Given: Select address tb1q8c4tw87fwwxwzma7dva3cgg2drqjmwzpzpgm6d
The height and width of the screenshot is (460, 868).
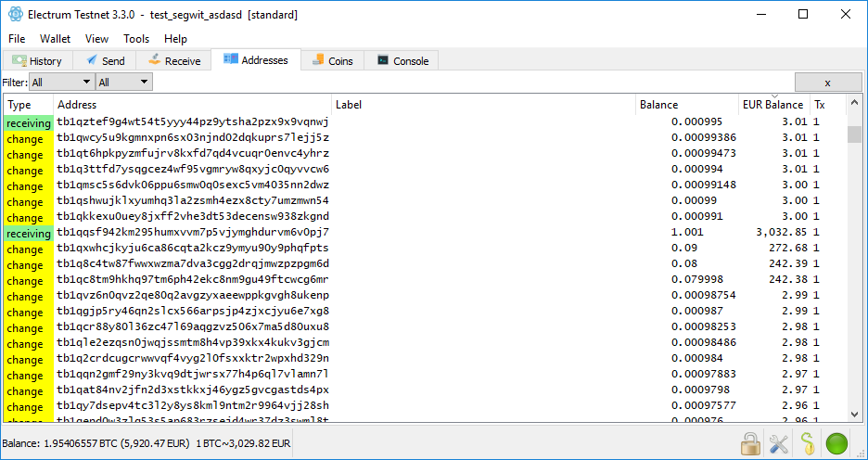Looking at the screenshot, I should coord(193,264).
